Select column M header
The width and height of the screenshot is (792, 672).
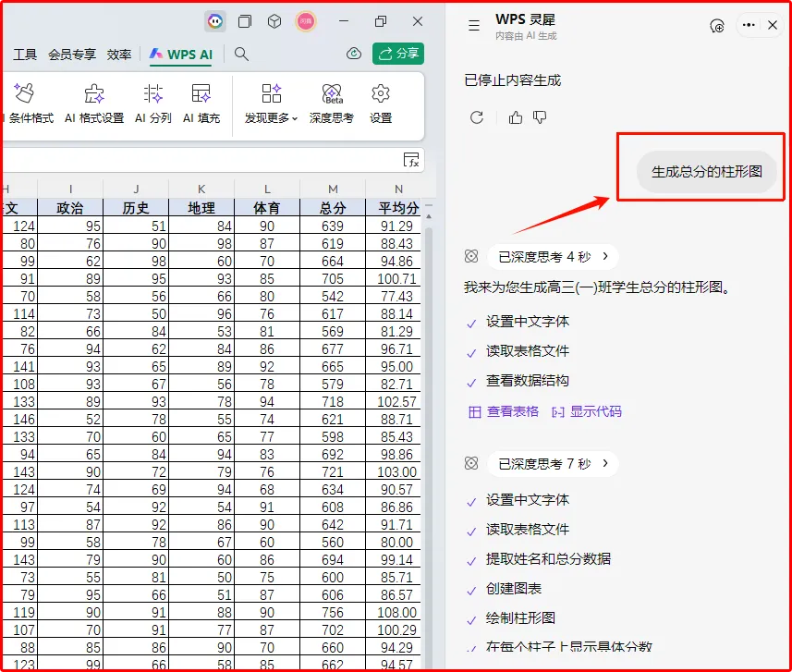(x=333, y=189)
